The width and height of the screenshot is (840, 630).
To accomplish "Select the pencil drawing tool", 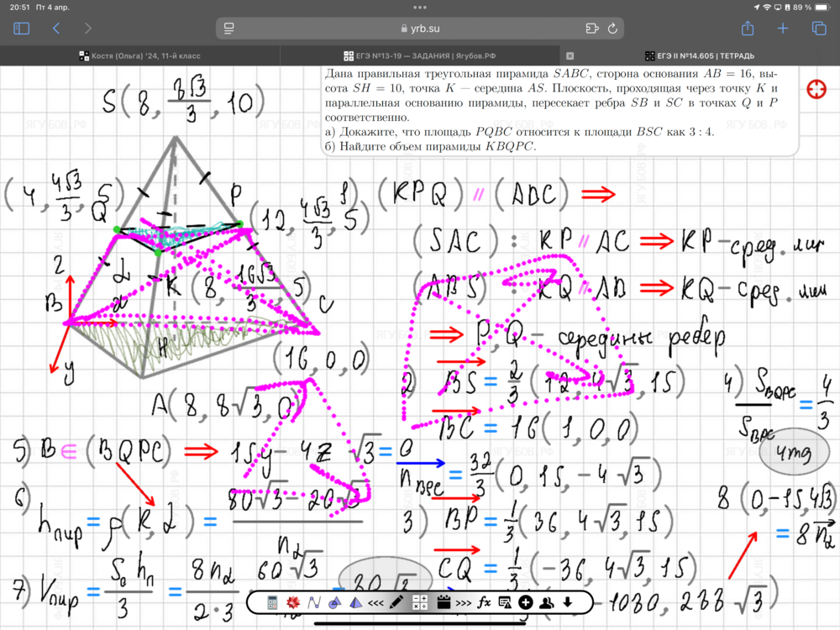I will coord(396,602).
